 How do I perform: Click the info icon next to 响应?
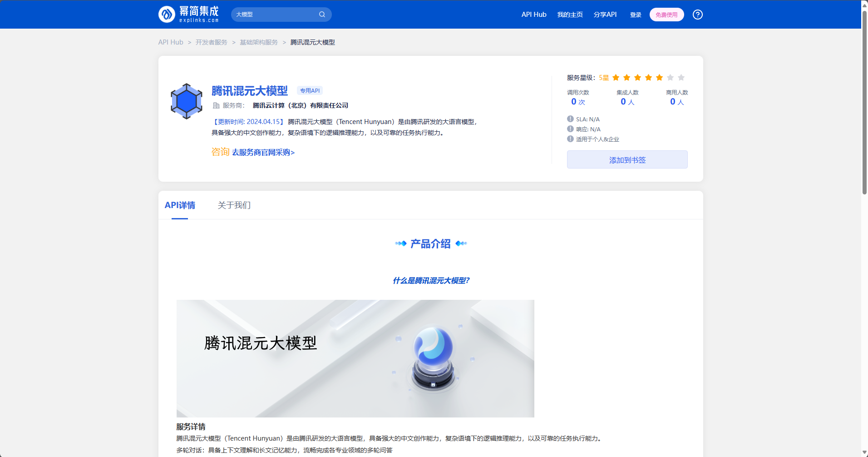570,129
